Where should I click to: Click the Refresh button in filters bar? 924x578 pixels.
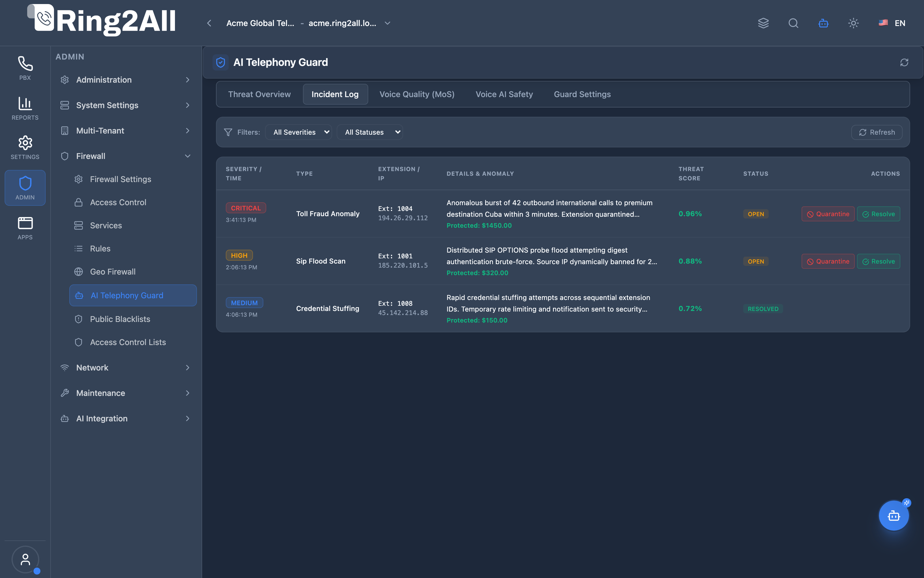point(877,132)
